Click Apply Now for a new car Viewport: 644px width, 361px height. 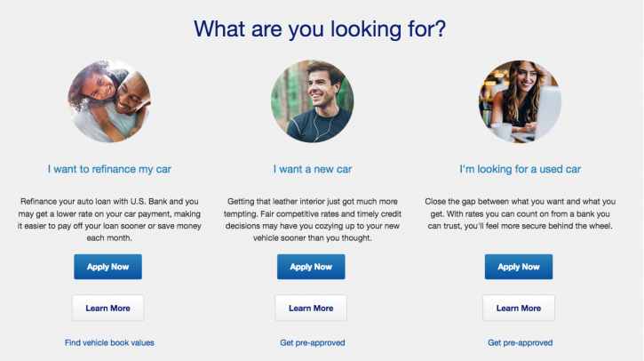311,267
